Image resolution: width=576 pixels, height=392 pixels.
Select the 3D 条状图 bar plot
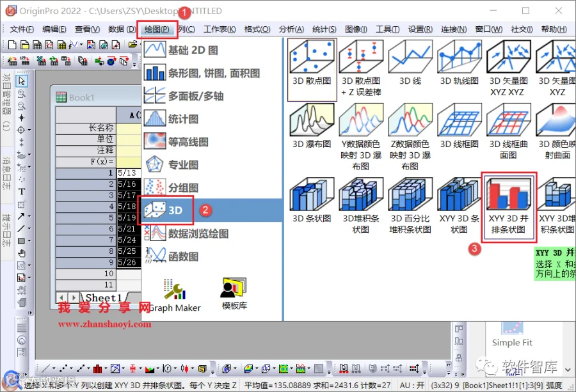coord(312,201)
